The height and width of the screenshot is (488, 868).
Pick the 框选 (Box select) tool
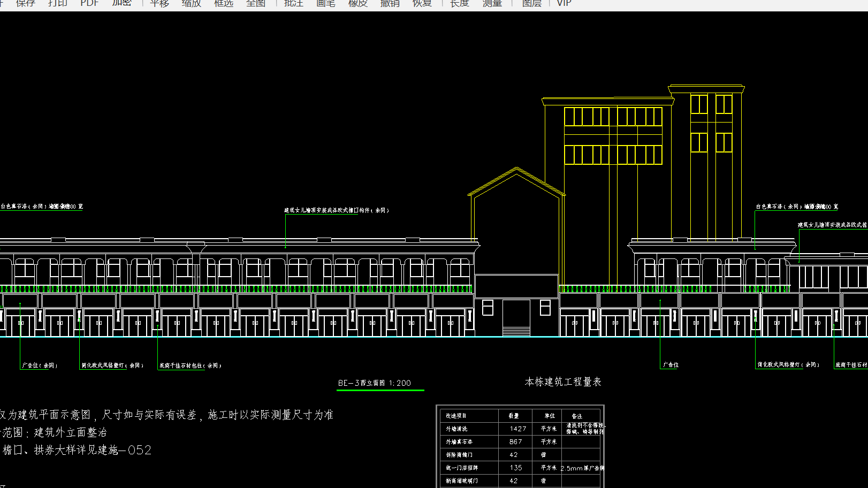tap(224, 3)
